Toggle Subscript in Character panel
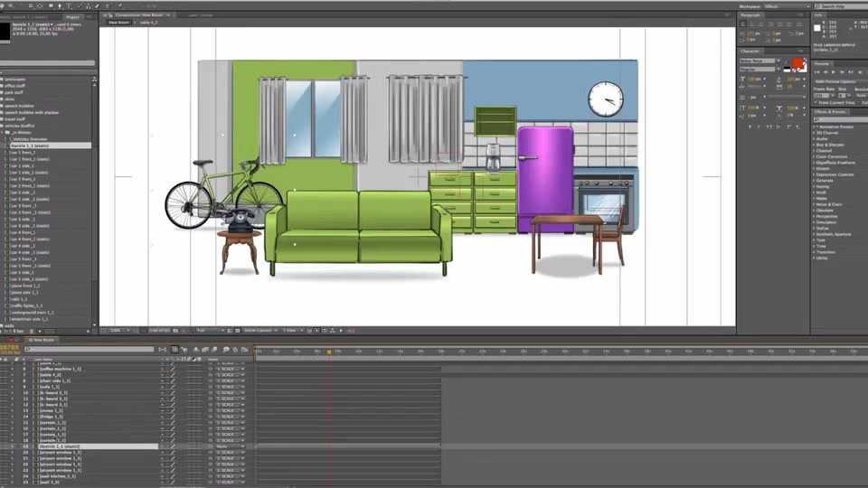The width and height of the screenshot is (868, 488). pyautogui.click(x=797, y=127)
